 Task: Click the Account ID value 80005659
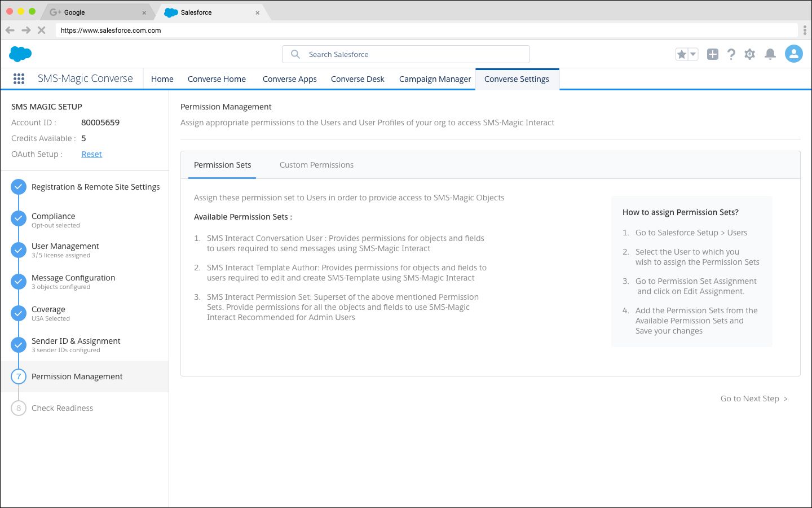click(100, 122)
